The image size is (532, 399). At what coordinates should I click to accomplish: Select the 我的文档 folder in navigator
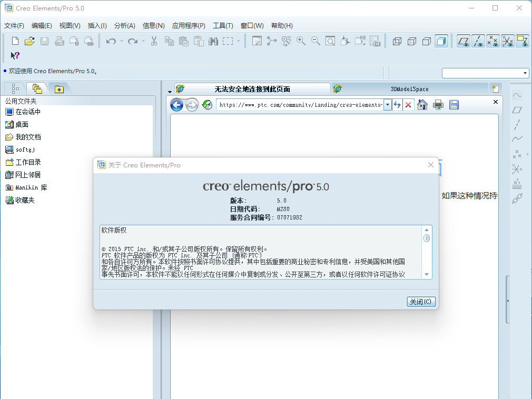tap(24, 136)
